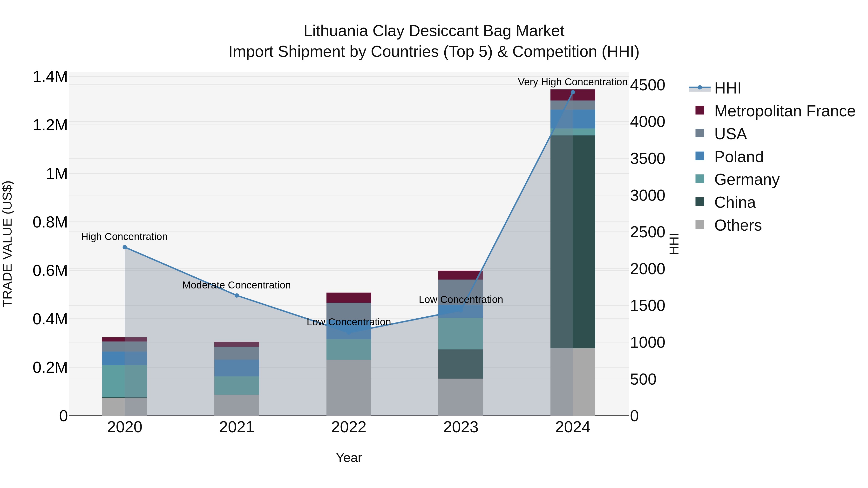Click the Poland blue legend swatch
The image size is (868, 488).
(x=700, y=156)
